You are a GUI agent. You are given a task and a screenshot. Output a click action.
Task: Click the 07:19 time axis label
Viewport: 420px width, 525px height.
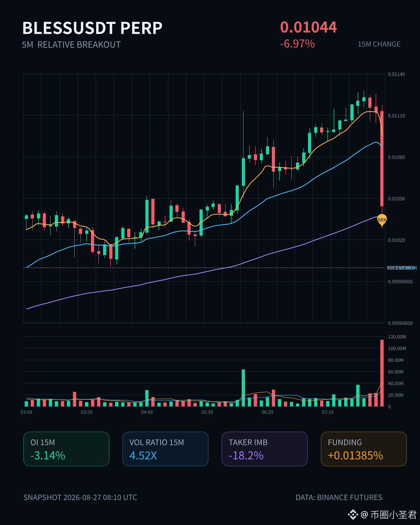coord(328,412)
